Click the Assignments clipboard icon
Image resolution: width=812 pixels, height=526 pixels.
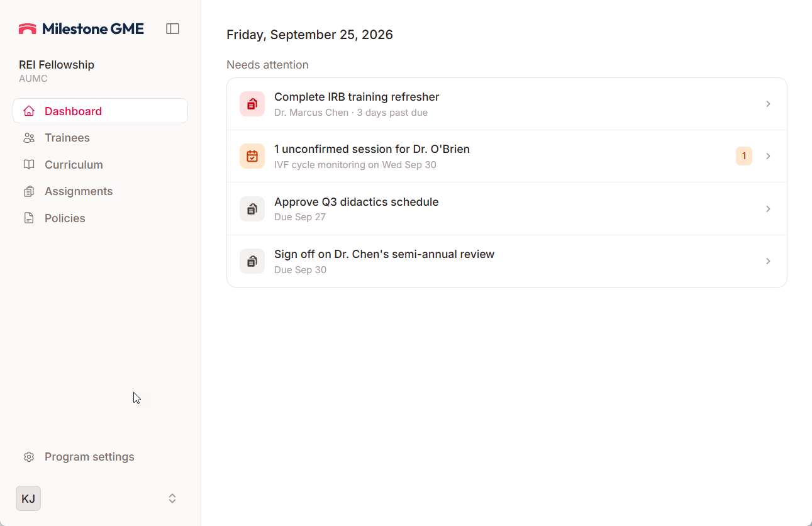[x=29, y=191]
